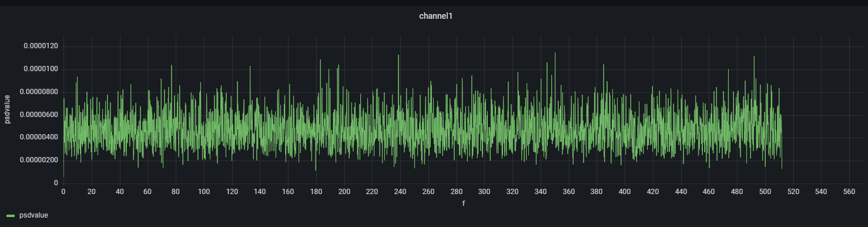This screenshot has height=227, width=868.
Task: Click the x-axis tick label 480
Action: [x=737, y=192]
